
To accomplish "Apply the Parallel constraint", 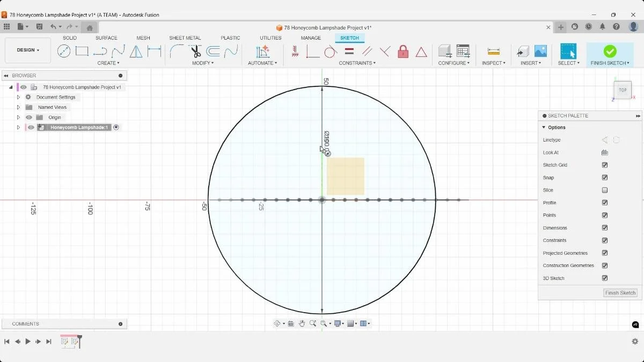I will pos(367,51).
